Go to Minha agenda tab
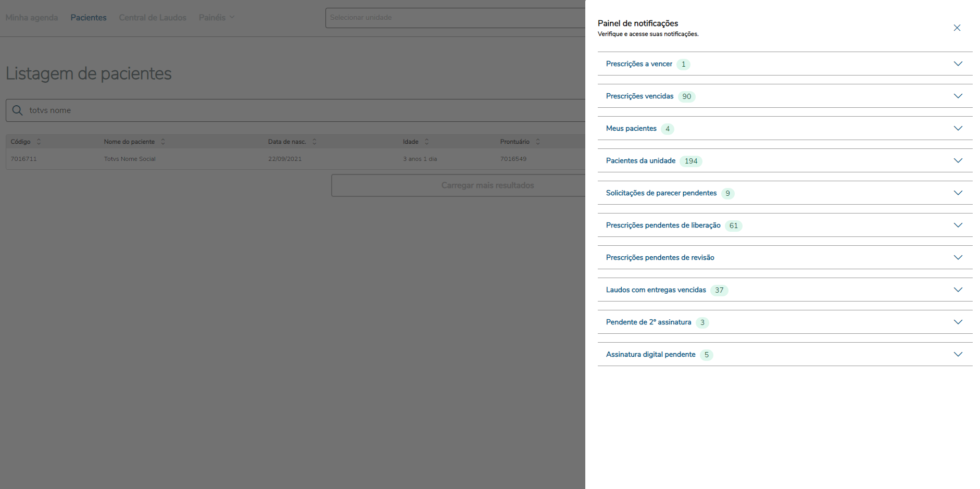 [x=32, y=18]
